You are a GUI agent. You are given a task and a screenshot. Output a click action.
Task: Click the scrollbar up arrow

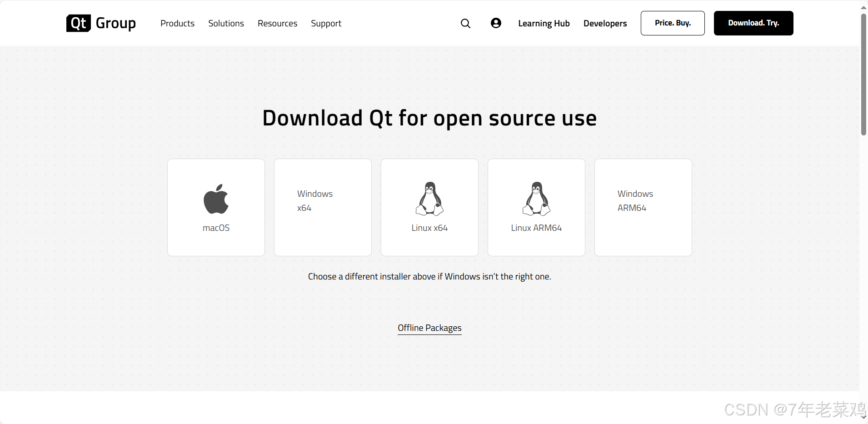pyautogui.click(x=863, y=7)
